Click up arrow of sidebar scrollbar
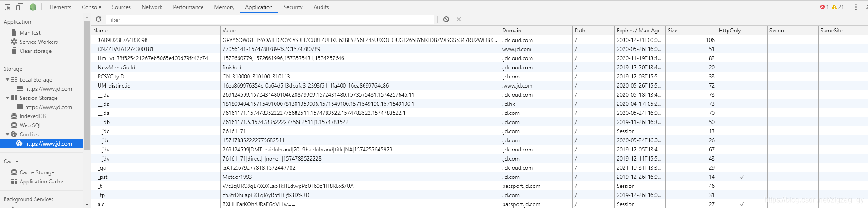868x208 pixels. tap(87, 17)
